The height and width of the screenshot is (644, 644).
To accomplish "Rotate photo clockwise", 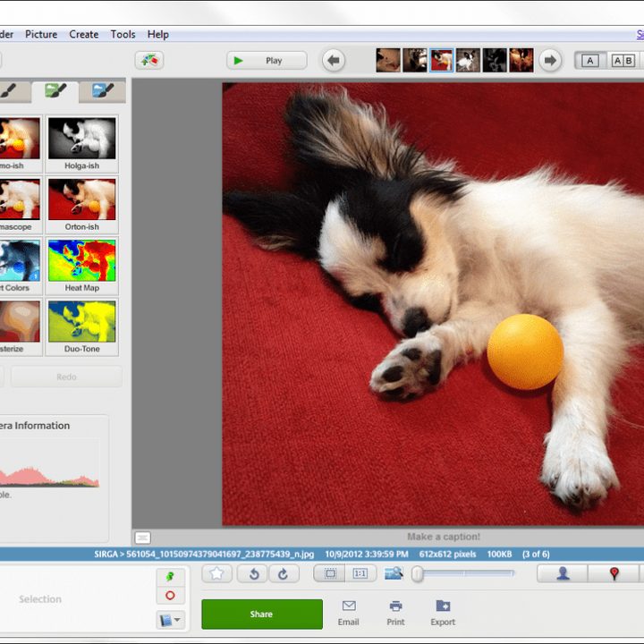I will pyautogui.click(x=283, y=574).
